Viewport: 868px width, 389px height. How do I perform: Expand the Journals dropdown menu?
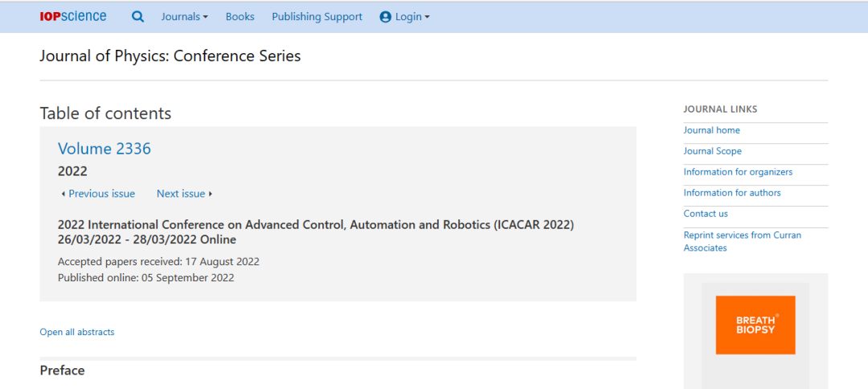point(184,17)
